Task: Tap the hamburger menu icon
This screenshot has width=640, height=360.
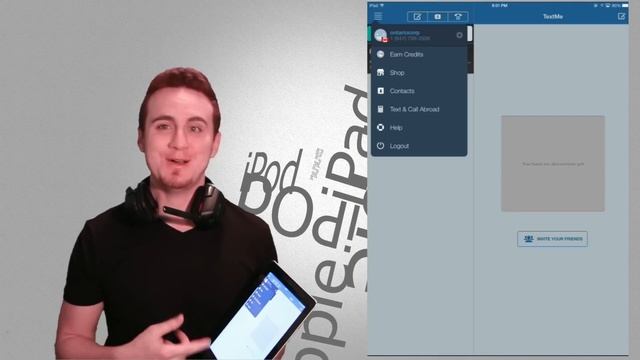Action: point(378,16)
